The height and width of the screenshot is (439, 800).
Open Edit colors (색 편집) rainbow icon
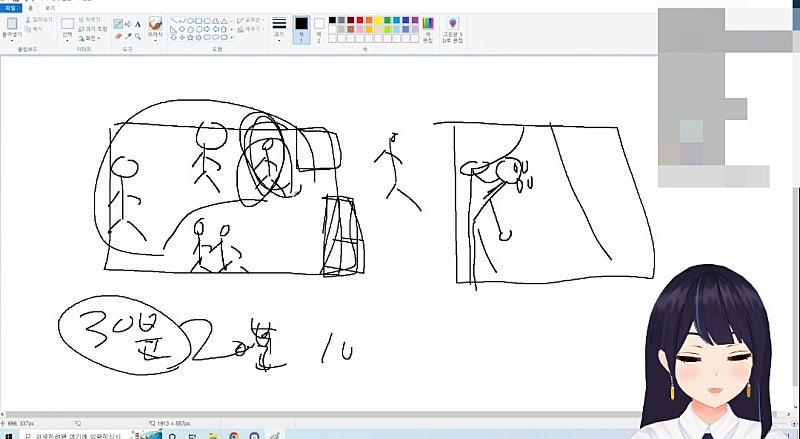tap(428, 23)
